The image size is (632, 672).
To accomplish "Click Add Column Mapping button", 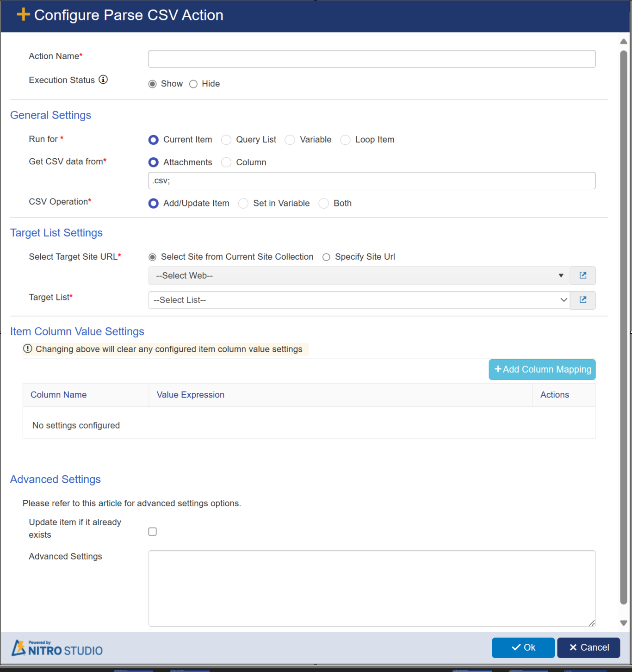I will [542, 369].
